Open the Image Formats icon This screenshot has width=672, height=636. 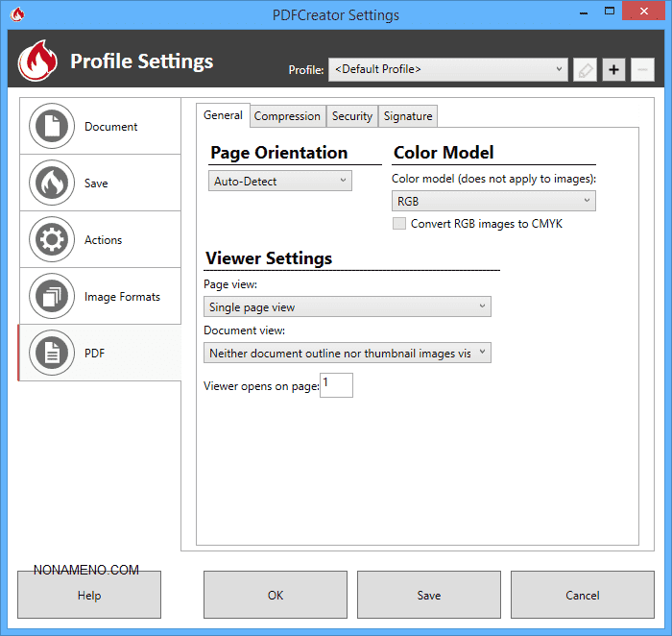[x=52, y=297]
